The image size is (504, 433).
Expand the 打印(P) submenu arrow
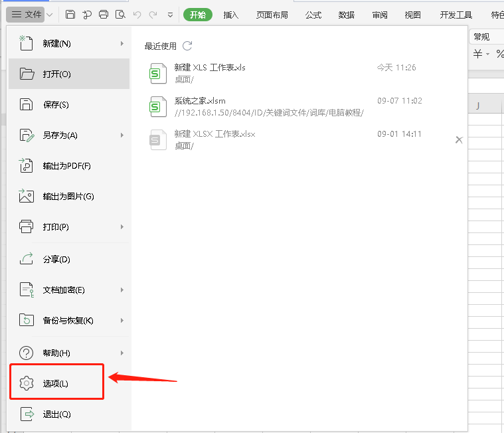coord(122,226)
